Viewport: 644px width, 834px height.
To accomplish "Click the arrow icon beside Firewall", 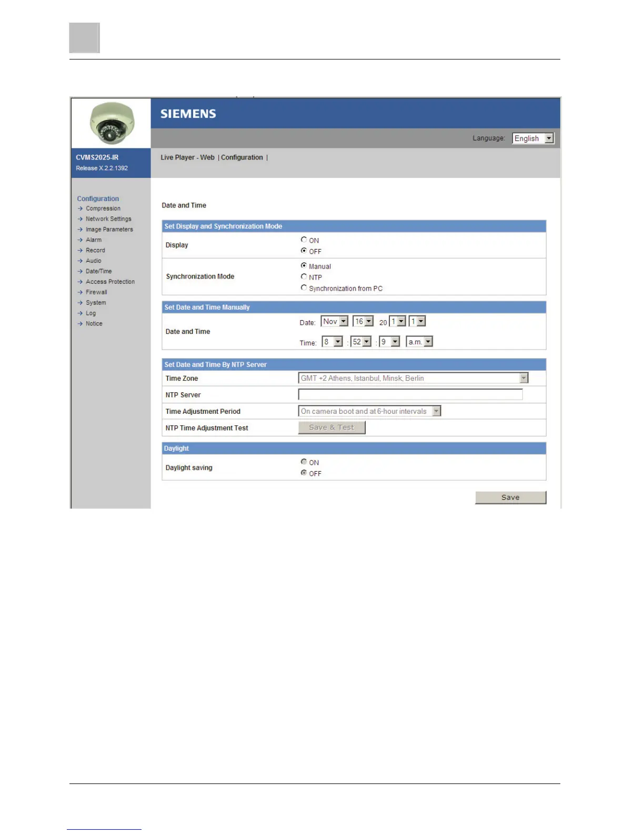I will click(80, 292).
